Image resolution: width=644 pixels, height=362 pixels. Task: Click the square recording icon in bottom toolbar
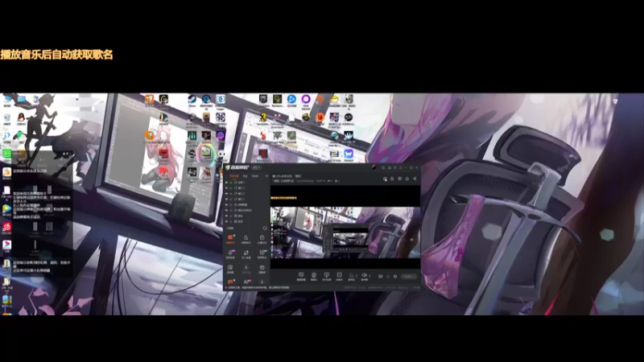(339, 276)
